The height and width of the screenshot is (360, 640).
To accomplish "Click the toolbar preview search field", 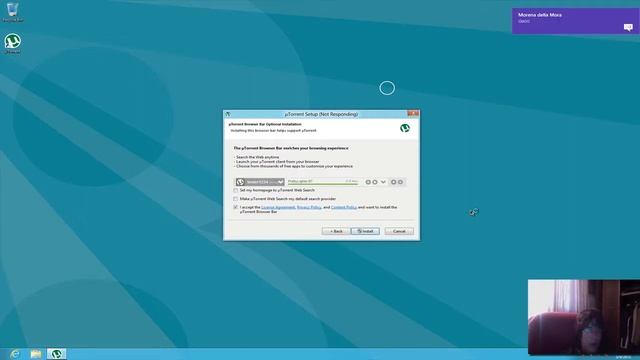I will coord(323,182).
